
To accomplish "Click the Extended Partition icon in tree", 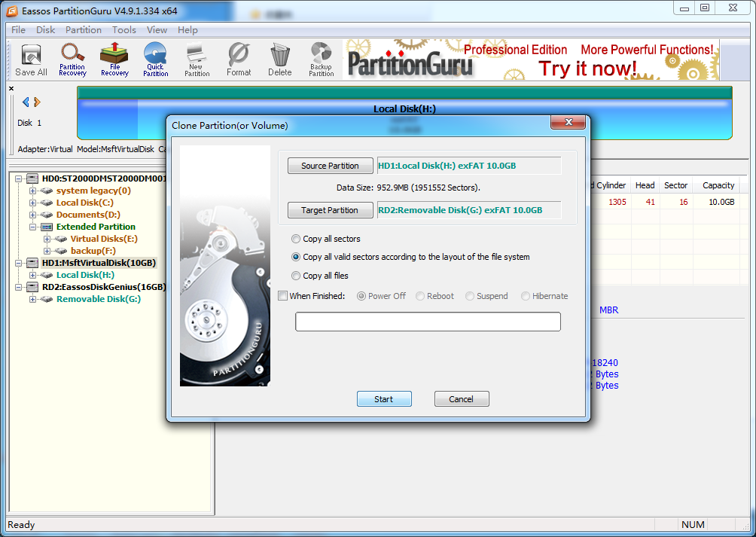I will click(x=47, y=227).
